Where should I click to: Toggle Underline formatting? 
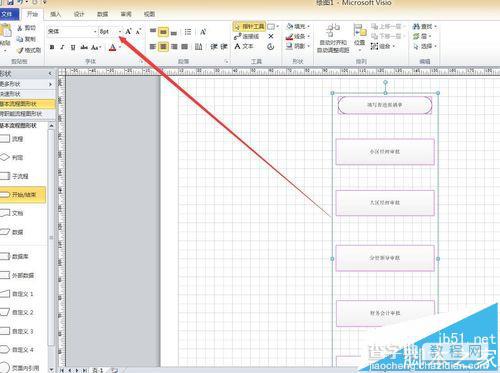(73, 47)
